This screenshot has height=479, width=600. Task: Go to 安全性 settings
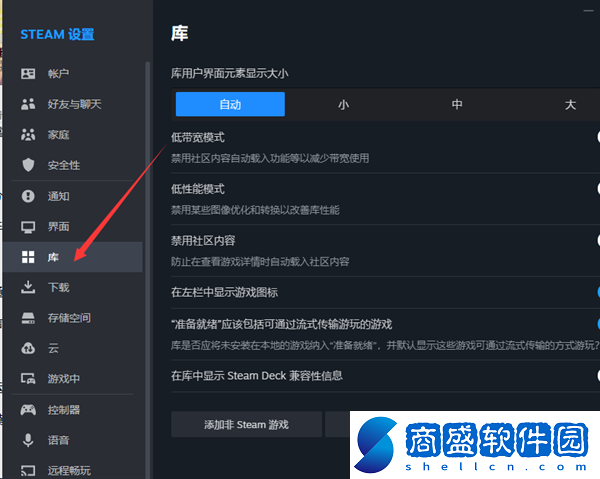[73, 165]
